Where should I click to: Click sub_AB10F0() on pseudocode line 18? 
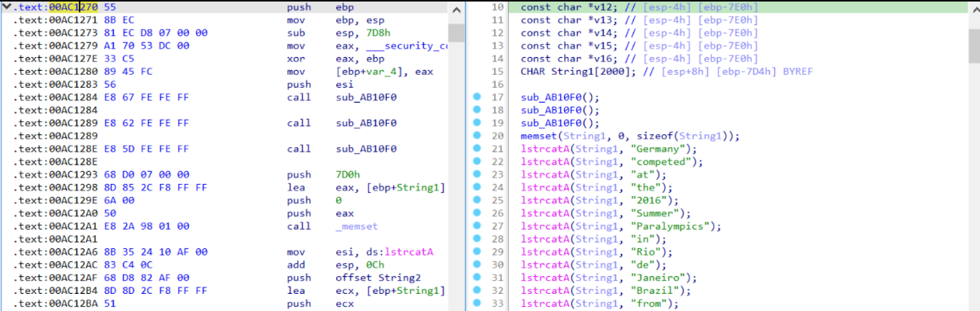(x=560, y=111)
